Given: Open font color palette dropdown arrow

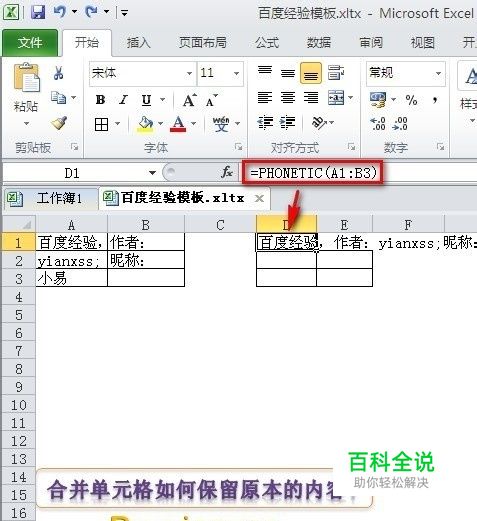Looking at the screenshot, I should [x=194, y=124].
